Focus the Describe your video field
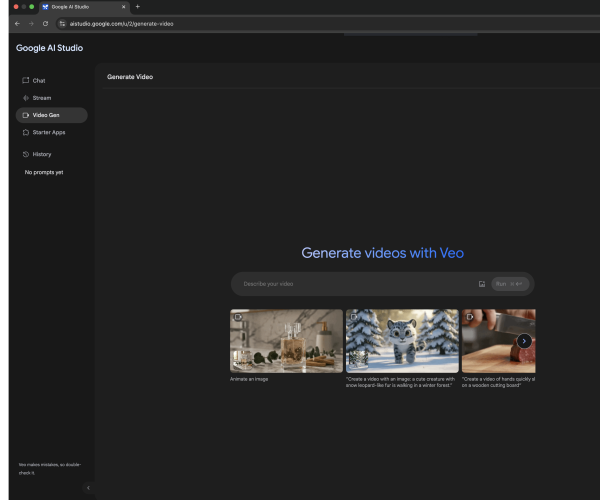 pyautogui.click(x=358, y=284)
